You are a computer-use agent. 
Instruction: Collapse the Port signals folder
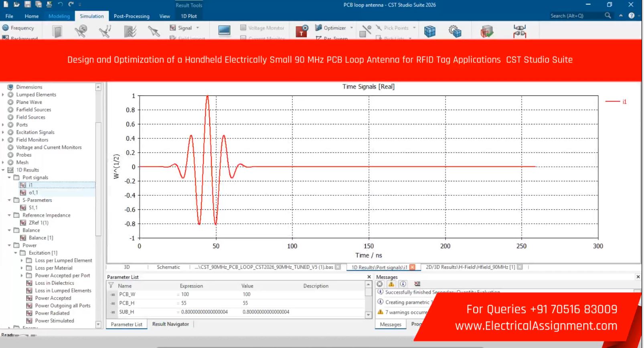pyautogui.click(x=10, y=178)
